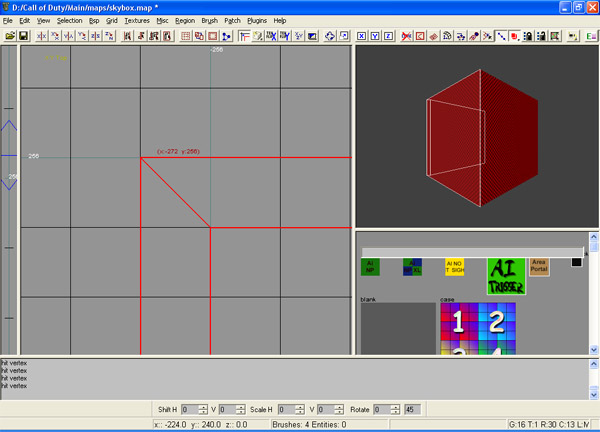Rotate selection around the Y axis

click(x=82, y=36)
